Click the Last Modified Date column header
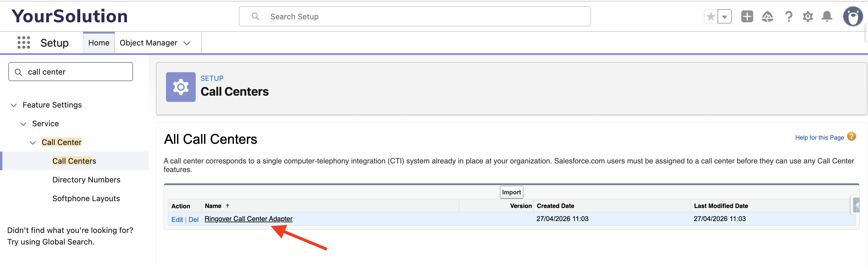 721,206
